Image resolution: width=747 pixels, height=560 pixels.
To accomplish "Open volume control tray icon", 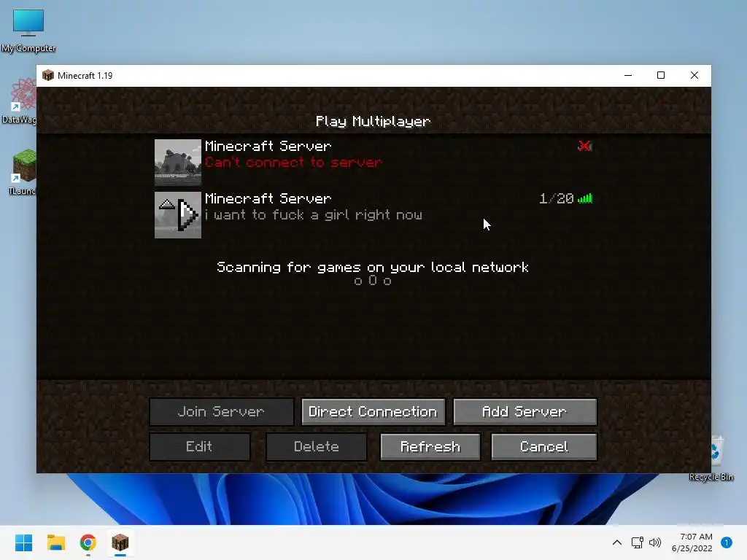I will (x=655, y=542).
